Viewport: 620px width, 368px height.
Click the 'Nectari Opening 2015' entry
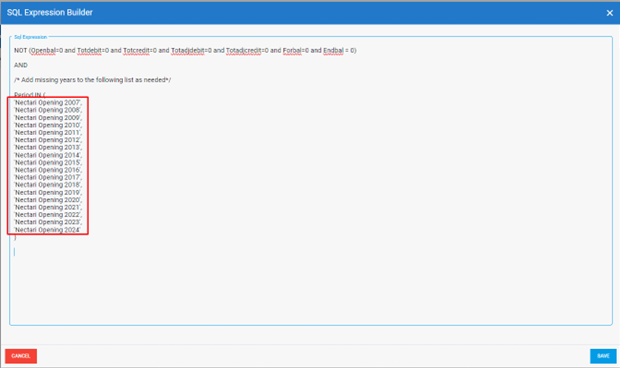[x=48, y=162]
